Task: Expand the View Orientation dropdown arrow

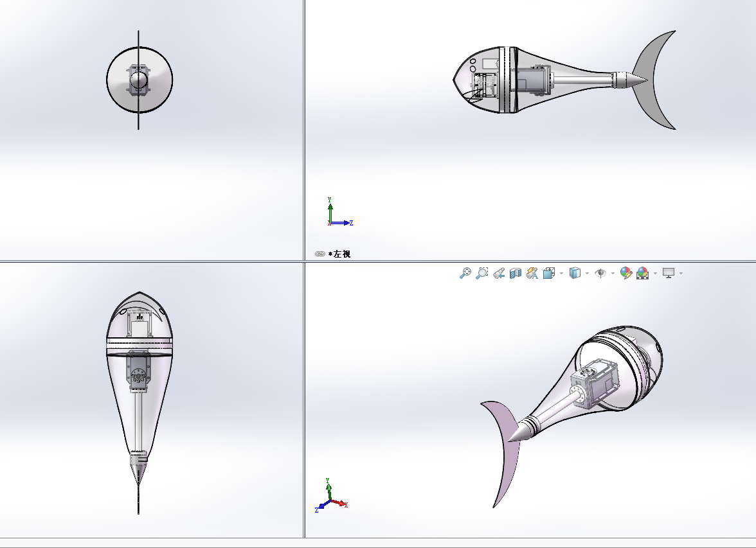Action: click(561, 274)
